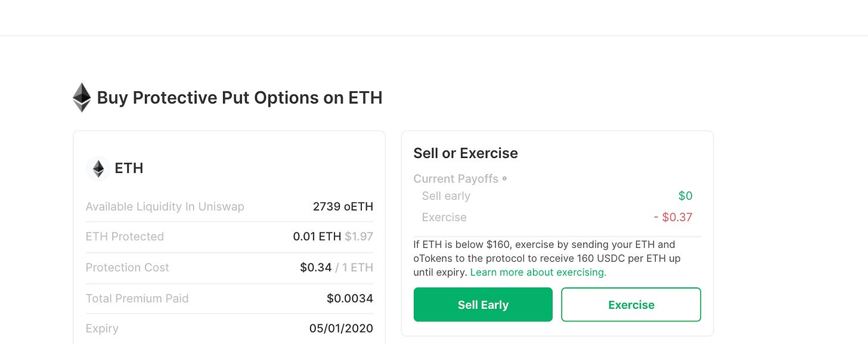Screen dimensions: 868x344
Task: Click the info dot next to Current Payoffs
Action: 505,178
